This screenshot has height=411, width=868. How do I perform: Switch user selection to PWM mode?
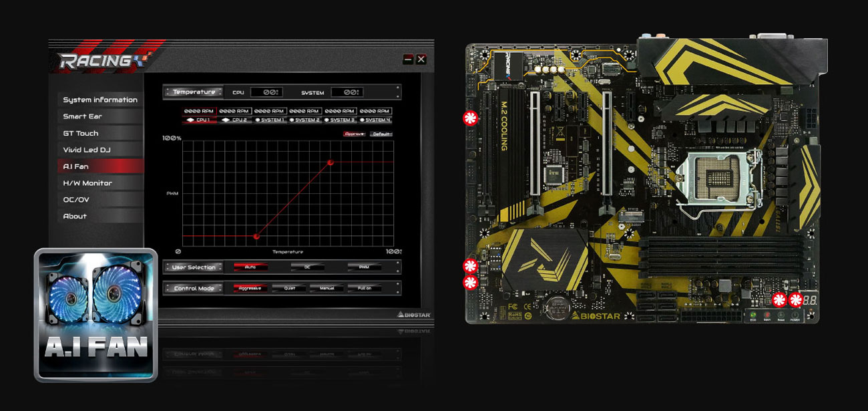coord(363,267)
